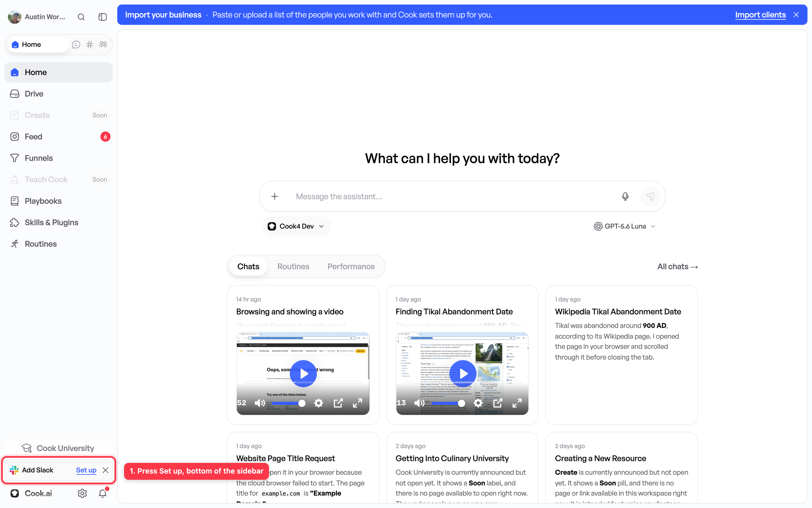Fullscreen the Browsing video

[x=358, y=403]
